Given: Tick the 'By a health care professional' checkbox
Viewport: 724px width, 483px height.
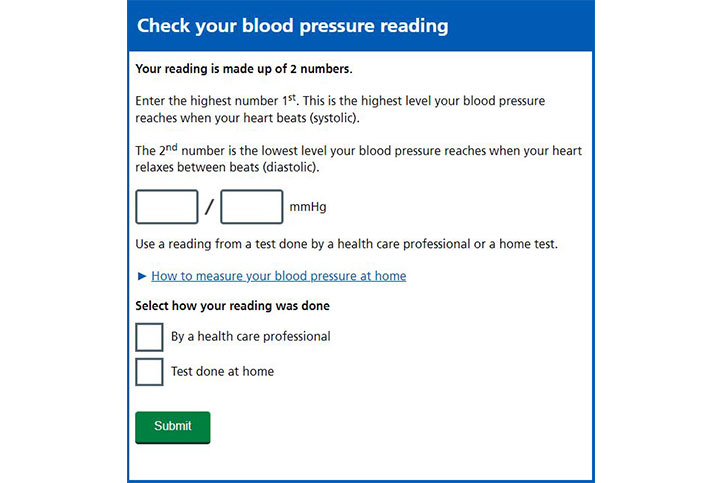Looking at the screenshot, I should click(x=149, y=337).
